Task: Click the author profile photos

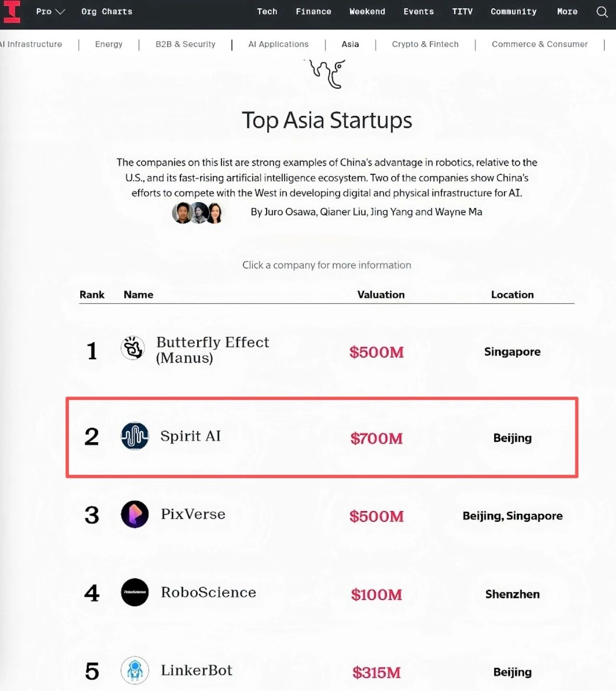Action: [x=198, y=213]
